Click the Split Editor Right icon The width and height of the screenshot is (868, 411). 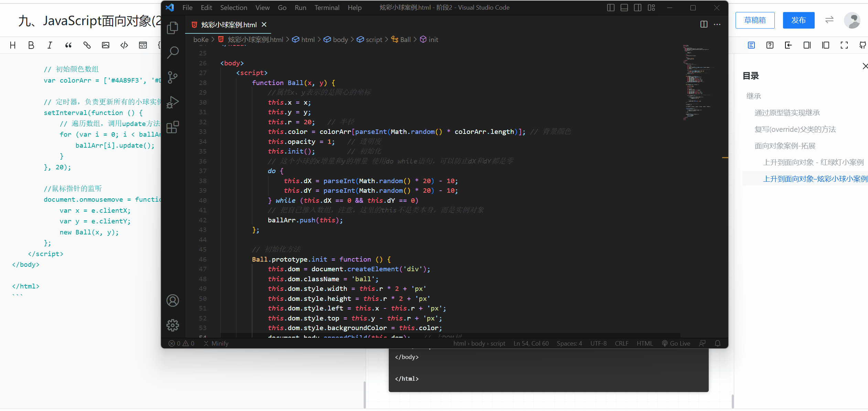(704, 24)
